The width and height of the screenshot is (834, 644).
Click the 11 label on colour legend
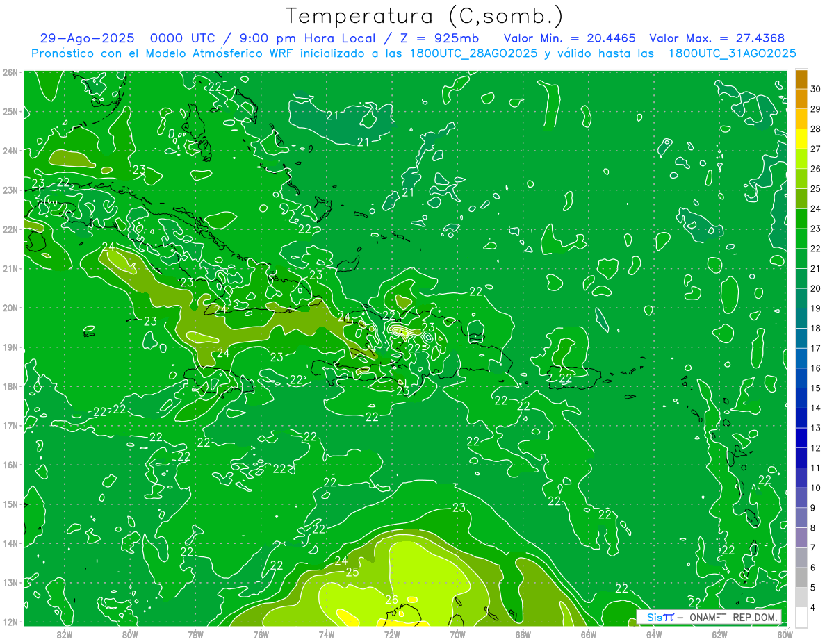coord(815,468)
